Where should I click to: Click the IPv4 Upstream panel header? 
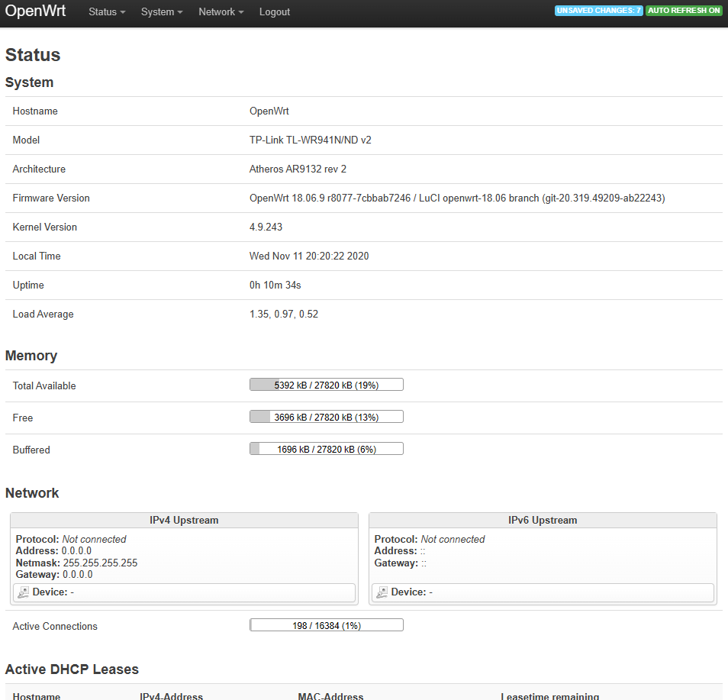183,520
